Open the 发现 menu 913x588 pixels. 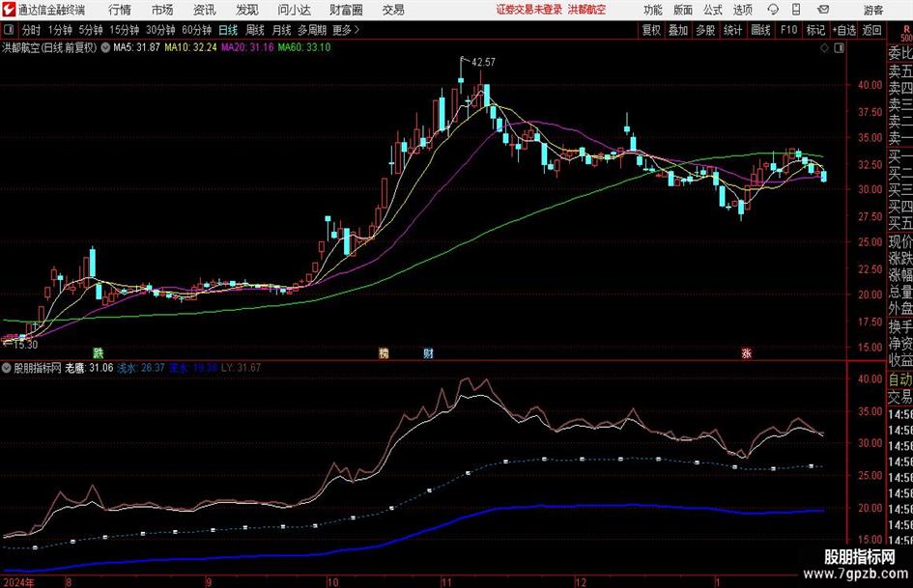tap(247, 10)
